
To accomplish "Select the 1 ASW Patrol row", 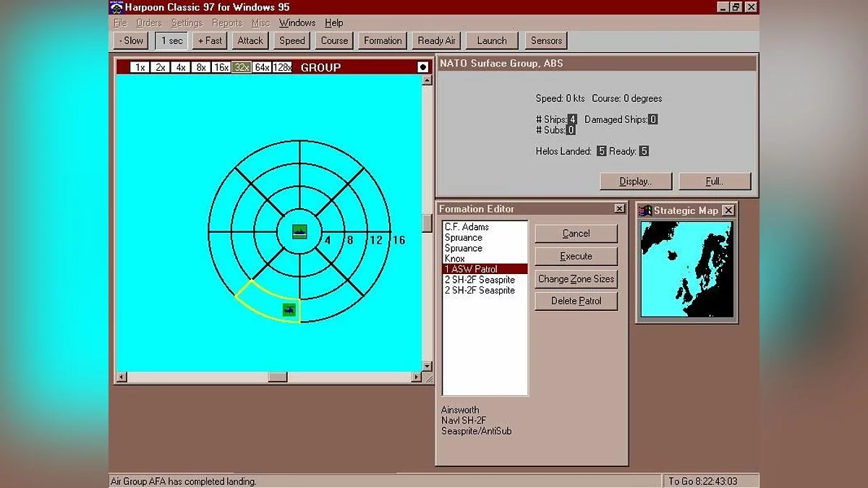I will (x=485, y=269).
